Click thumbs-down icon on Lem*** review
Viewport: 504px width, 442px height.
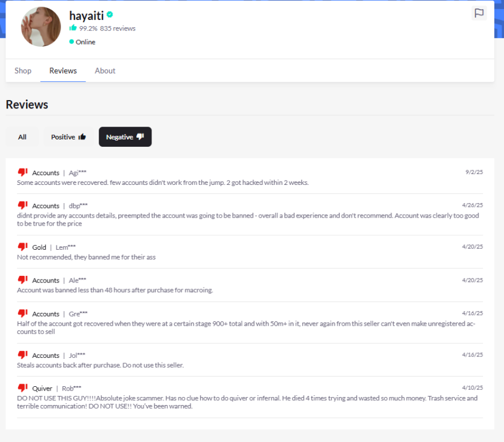coord(22,247)
